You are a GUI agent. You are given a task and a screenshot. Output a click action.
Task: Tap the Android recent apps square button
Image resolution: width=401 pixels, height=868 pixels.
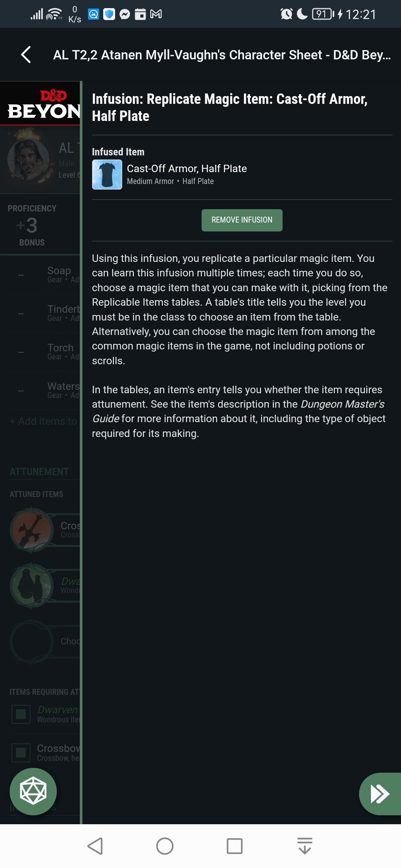pyautogui.click(x=235, y=846)
